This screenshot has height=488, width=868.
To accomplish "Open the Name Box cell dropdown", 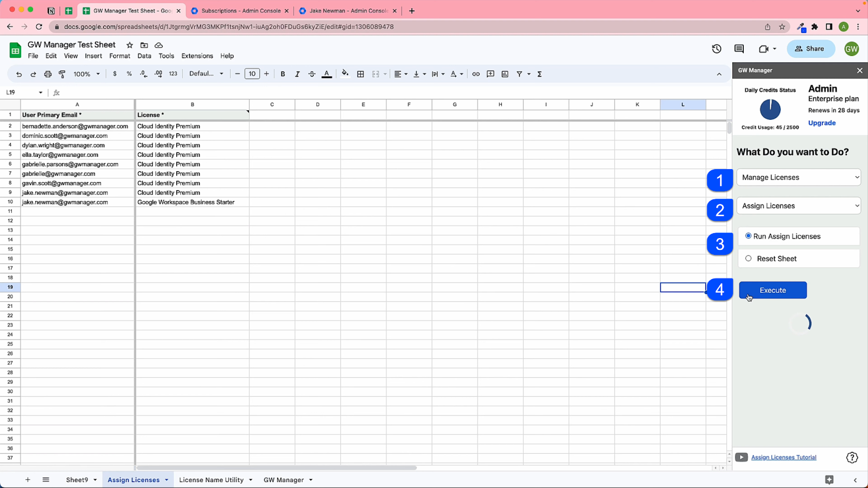I will pyautogui.click(x=40, y=93).
